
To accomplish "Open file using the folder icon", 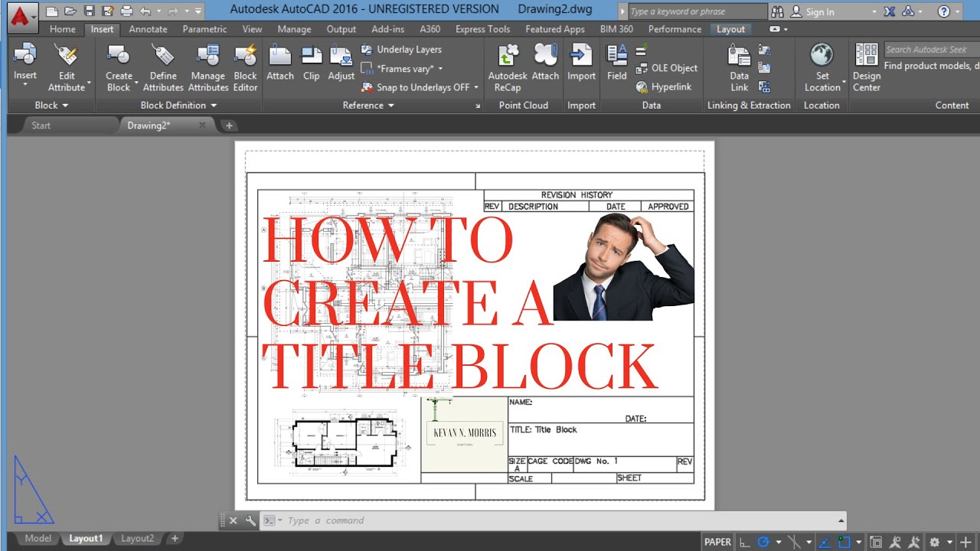I will pyautogui.click(x=70, y=11).
